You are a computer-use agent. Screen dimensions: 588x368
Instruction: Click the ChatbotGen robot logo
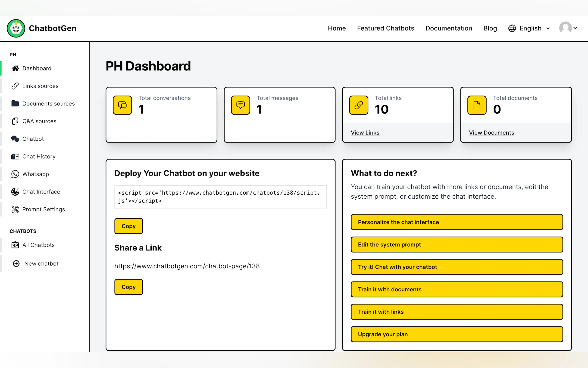[x=16, y=28]
